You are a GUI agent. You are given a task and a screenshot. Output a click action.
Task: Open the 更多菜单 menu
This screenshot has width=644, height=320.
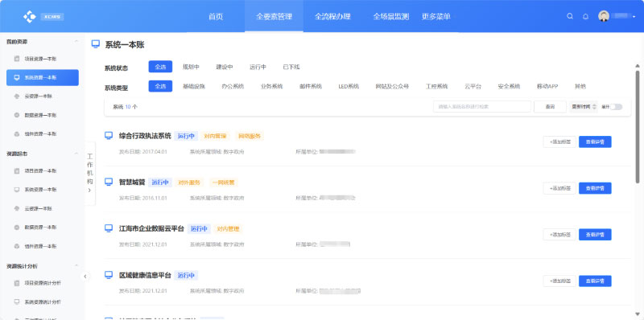point(436,17)
